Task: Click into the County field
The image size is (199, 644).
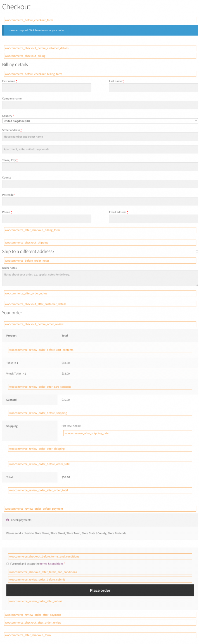Action: (100, 184)
